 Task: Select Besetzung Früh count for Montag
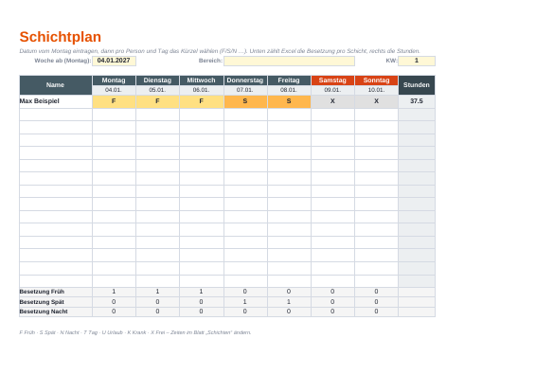(x=114, y=292)
